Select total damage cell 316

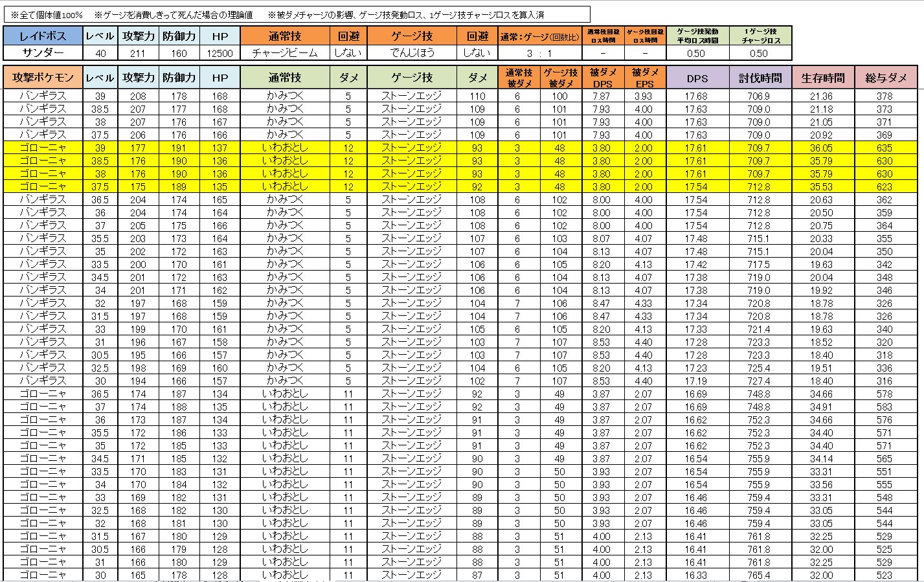[x=885, y=381]
